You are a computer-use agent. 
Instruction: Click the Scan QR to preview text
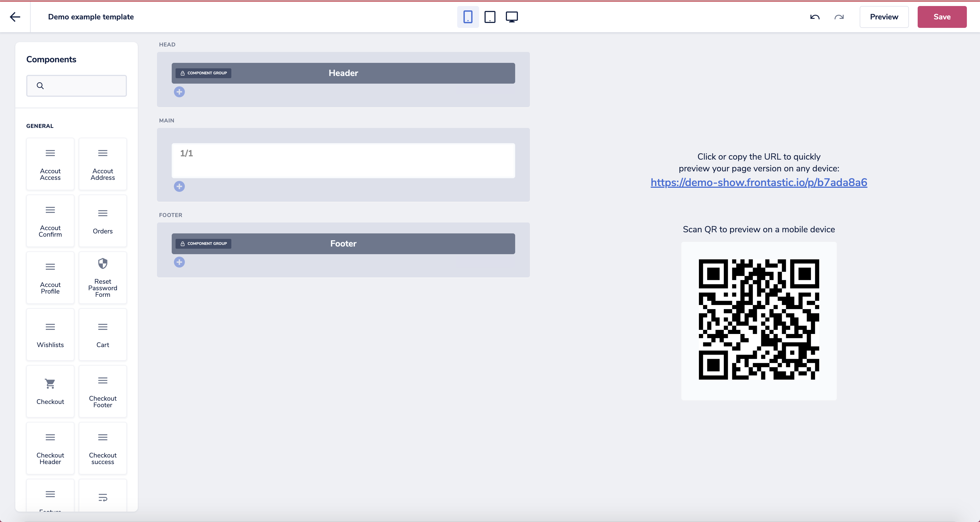[x=759, y=229]
